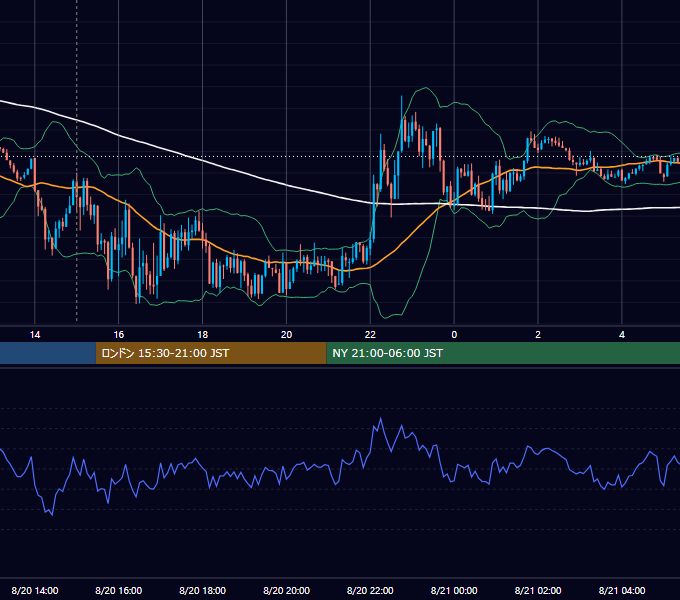Click the blue session bar before London
Screen dimensions: 680x600
coord(48,353)
